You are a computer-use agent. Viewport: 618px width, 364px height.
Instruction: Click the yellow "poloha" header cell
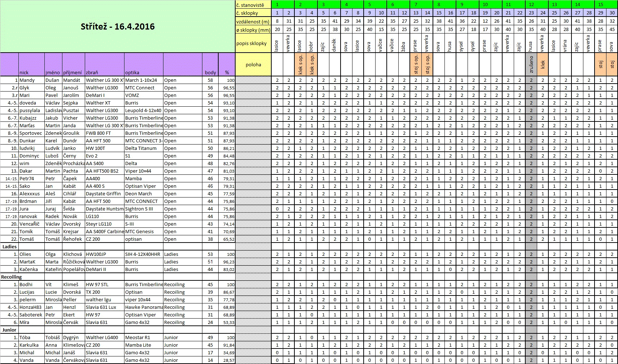tap(253, 65)
